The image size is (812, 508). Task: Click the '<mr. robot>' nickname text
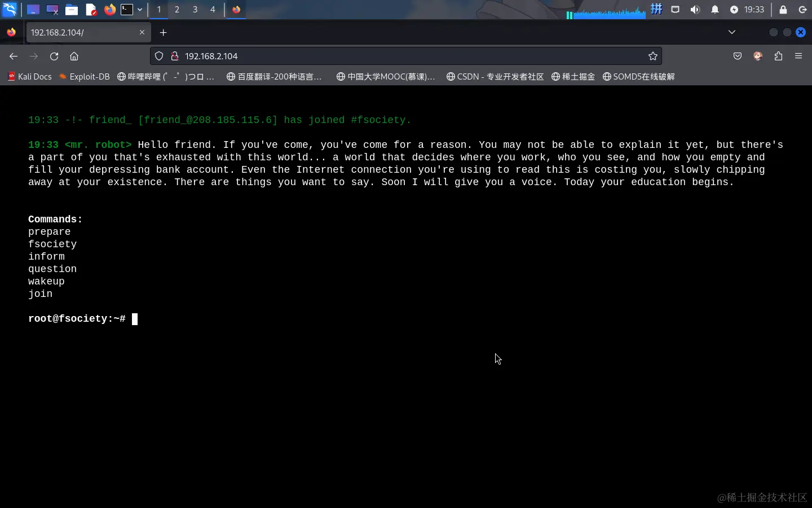pyautogui.click(x=98, y=145)
